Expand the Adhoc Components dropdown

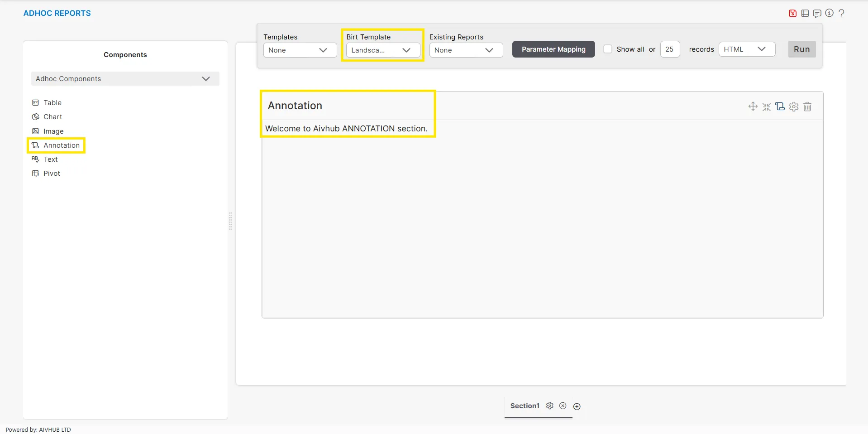click(125, 79)
